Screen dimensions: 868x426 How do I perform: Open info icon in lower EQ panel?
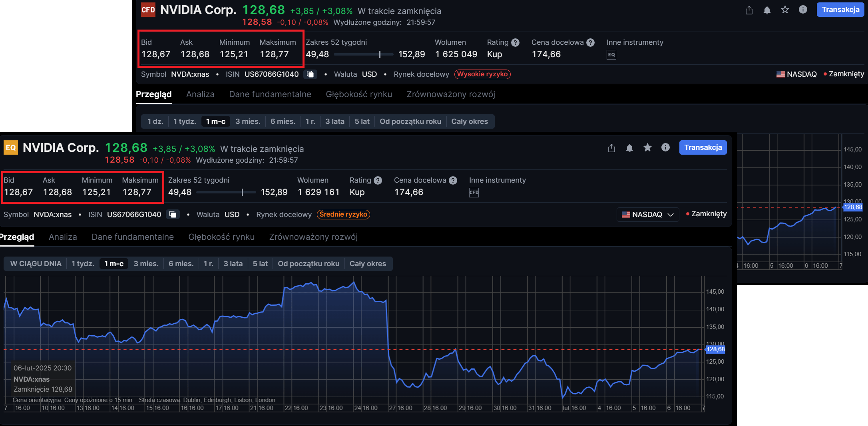(665, 147)
